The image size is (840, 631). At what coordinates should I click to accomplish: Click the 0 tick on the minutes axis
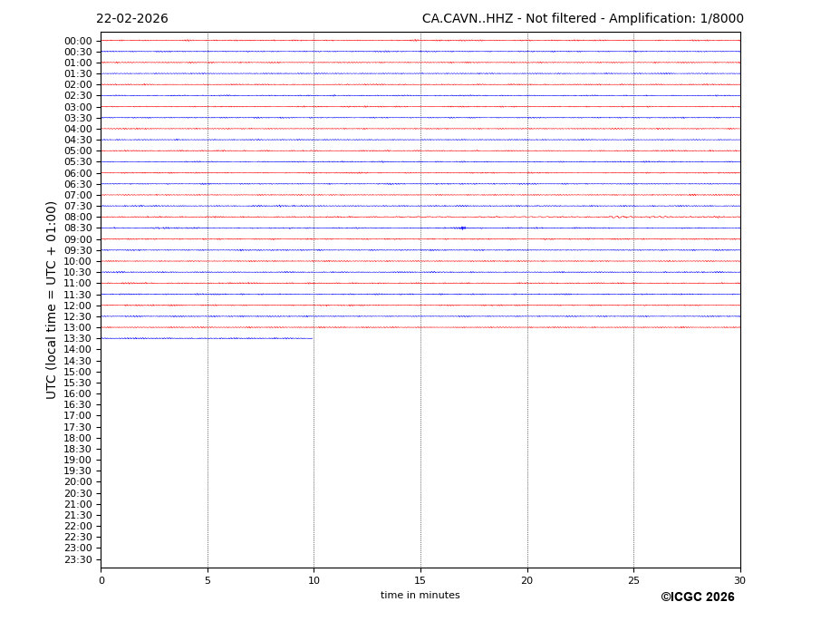pyautogui.click(x=101, y=580)
